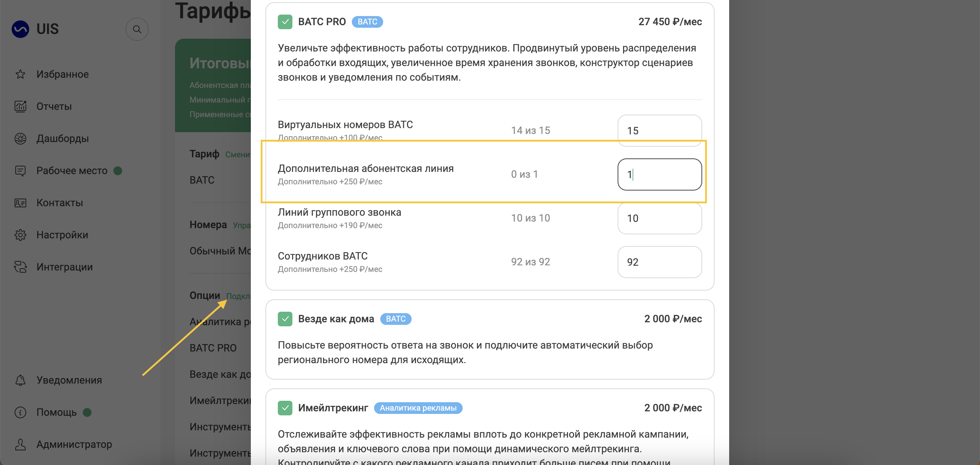Click the Подключить link next to Опции

point(238,296)
